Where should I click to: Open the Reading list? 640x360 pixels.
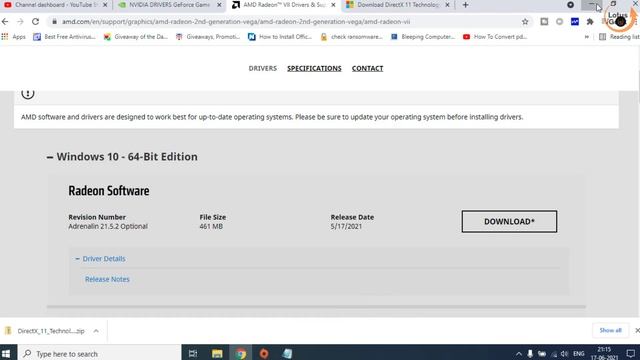619,37
